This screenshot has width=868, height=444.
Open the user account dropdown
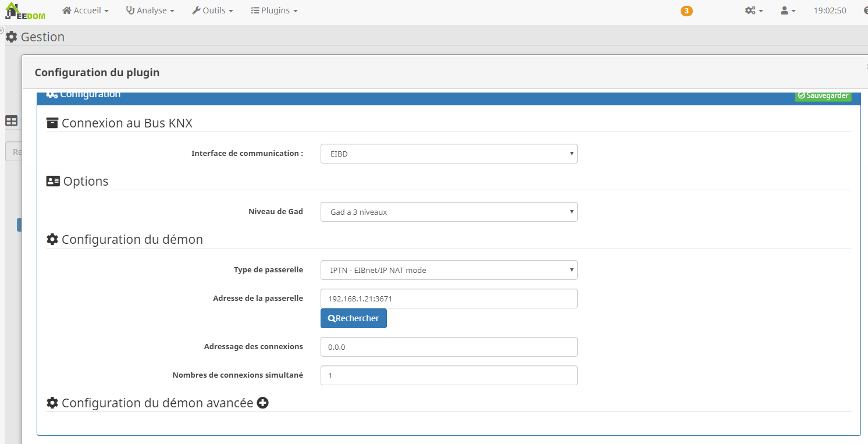[x=788, y=10]
